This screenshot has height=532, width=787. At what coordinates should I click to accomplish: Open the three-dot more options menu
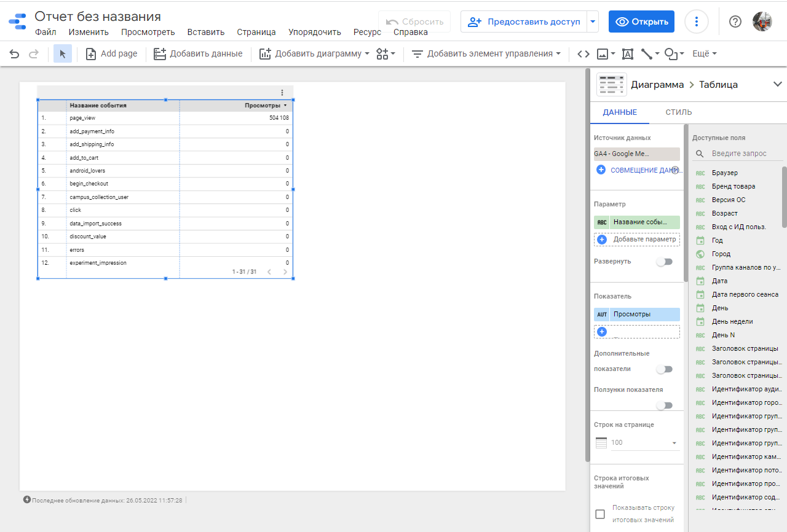[696, 22]
